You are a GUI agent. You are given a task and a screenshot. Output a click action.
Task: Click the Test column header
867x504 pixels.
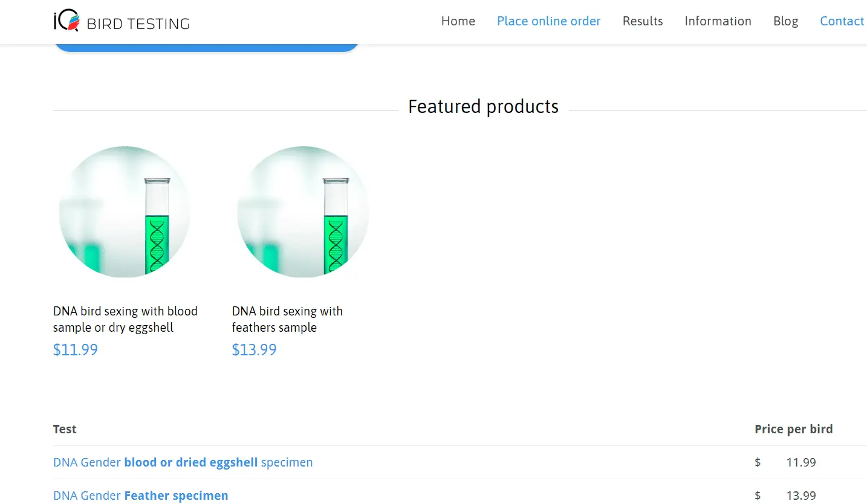tap(65, 429)
